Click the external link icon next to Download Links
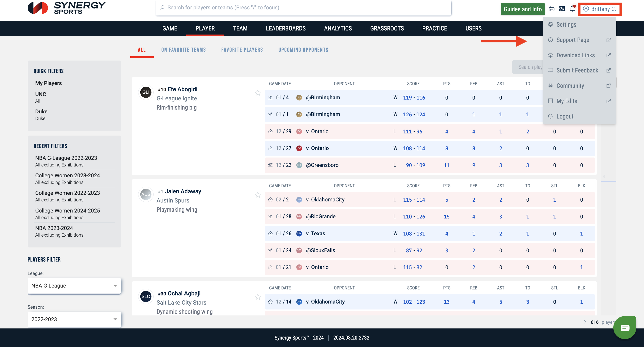 pyautogui.click(x=608, y=55)
